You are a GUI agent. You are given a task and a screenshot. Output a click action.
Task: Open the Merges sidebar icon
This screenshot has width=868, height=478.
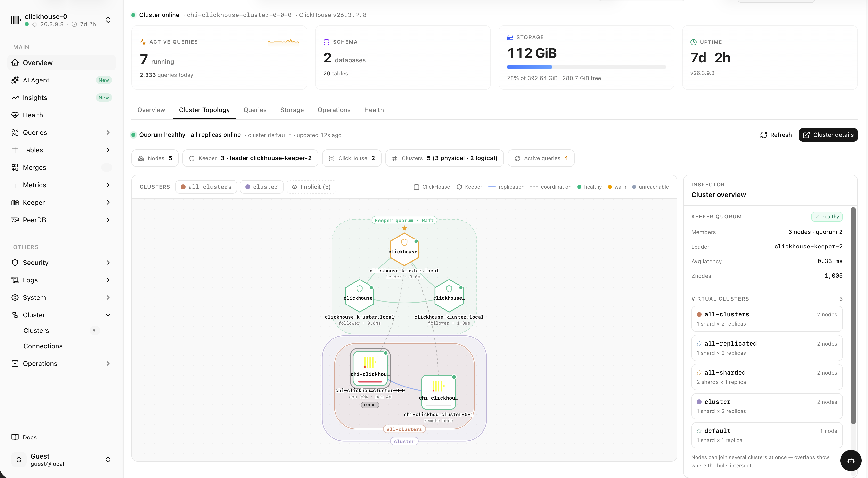pyautogui.click(x=15, y=167)
